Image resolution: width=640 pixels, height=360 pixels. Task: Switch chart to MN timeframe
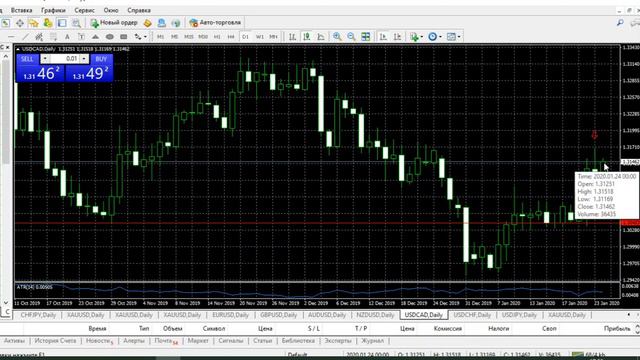[x=273, y=37]
